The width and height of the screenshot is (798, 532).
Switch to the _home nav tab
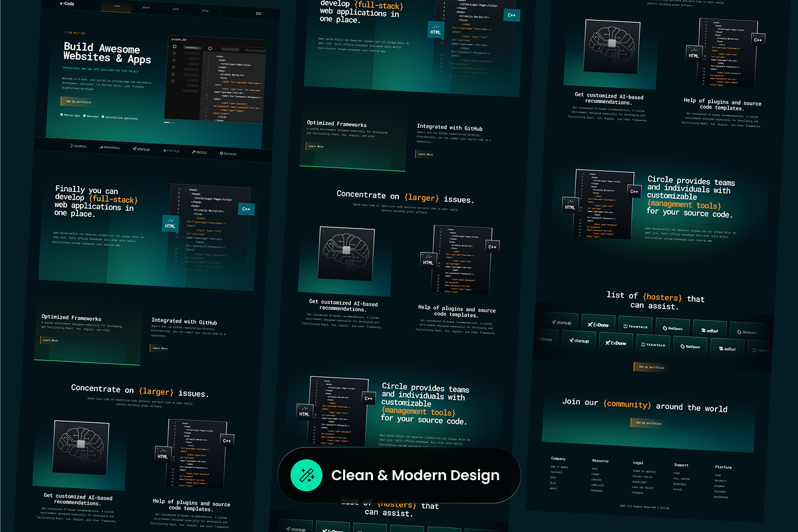coord(116,6)
